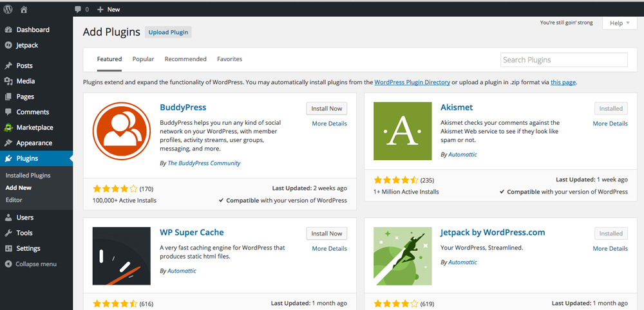The image size is (644, 310).
Task: Follow the 'this page' upload link
Action: (x=563, y=82)
